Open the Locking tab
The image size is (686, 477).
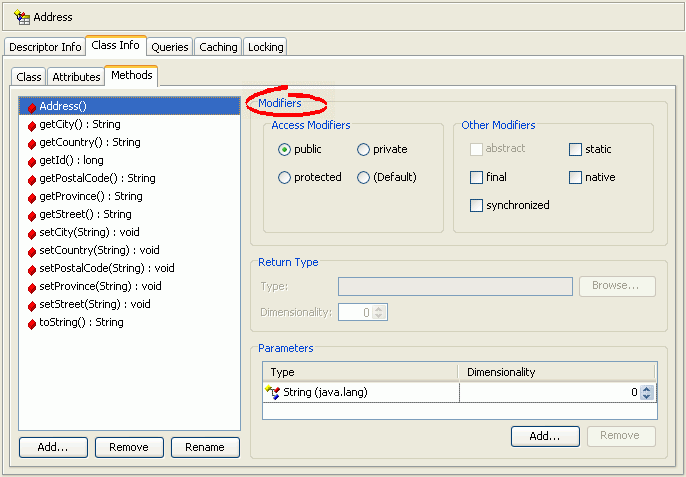click(x=266, y=47)
